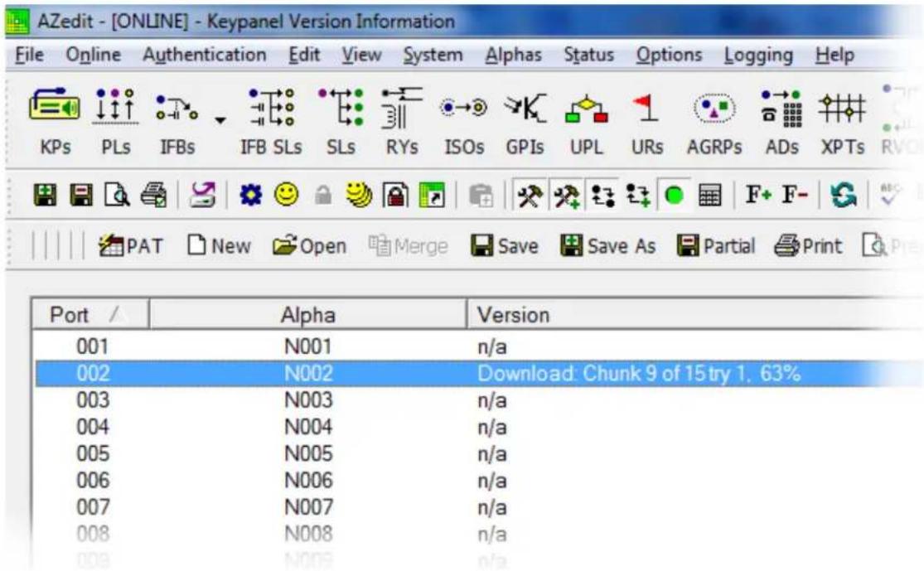
Task: Click the PAT toolbar button
Action: pos(131,246)
